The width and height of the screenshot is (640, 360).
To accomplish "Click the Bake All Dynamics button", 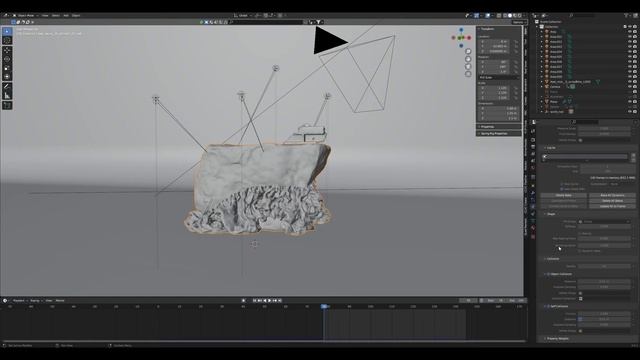I will point(612,195).
